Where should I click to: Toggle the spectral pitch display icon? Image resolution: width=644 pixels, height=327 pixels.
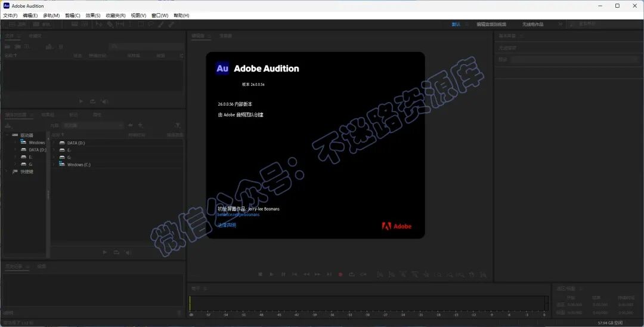coord(85,24)
